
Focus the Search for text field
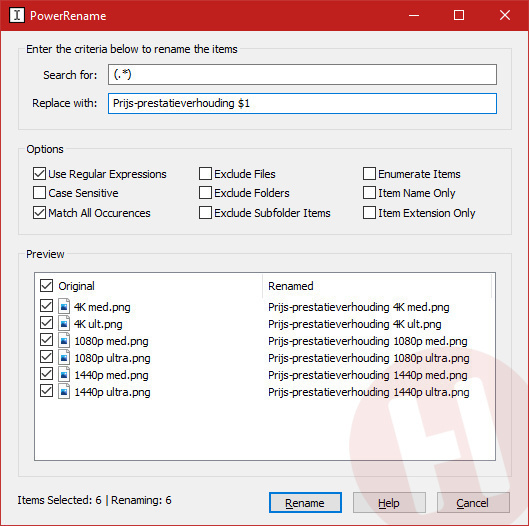pos(302,75)
